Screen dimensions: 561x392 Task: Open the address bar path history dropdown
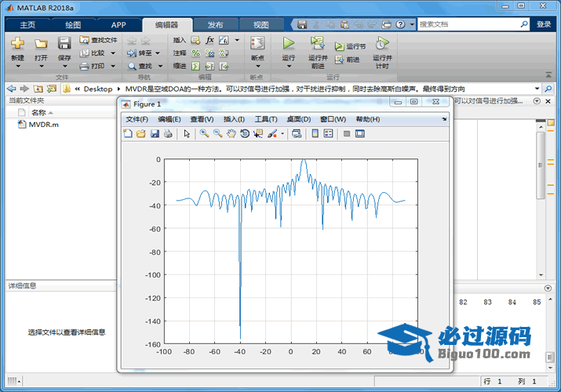click(537, 89)
